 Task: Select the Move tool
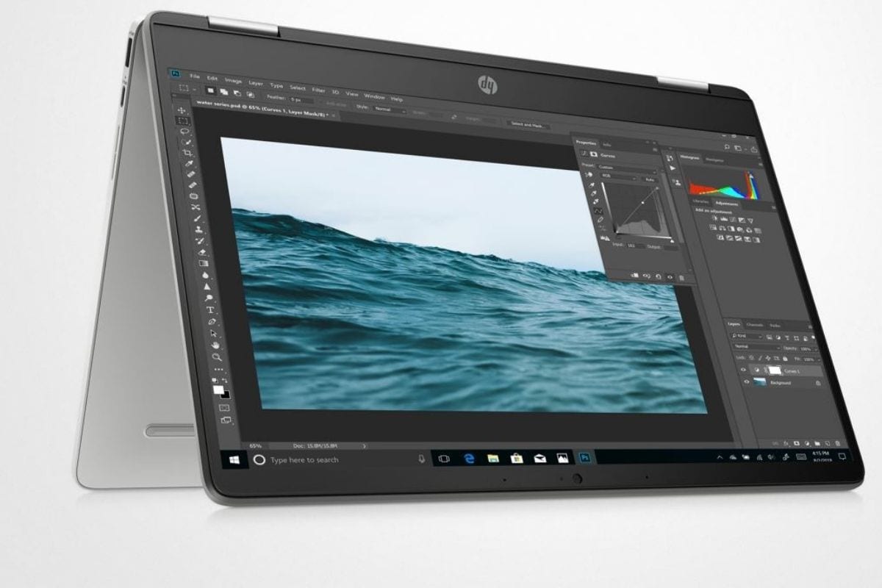[182, 110]
